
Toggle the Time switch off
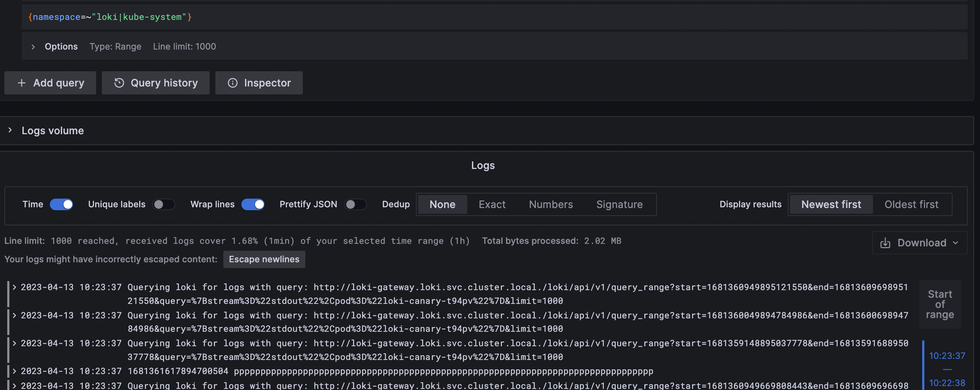61,204
